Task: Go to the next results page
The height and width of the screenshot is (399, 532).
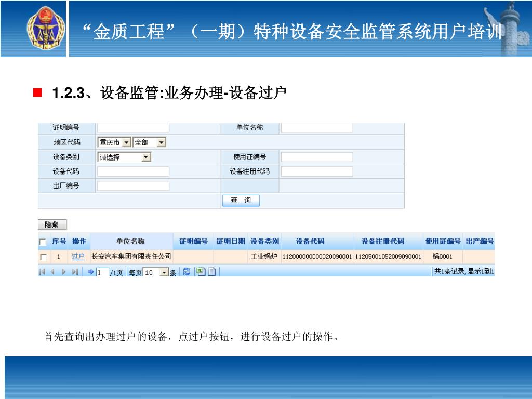Action: (63, 272)
